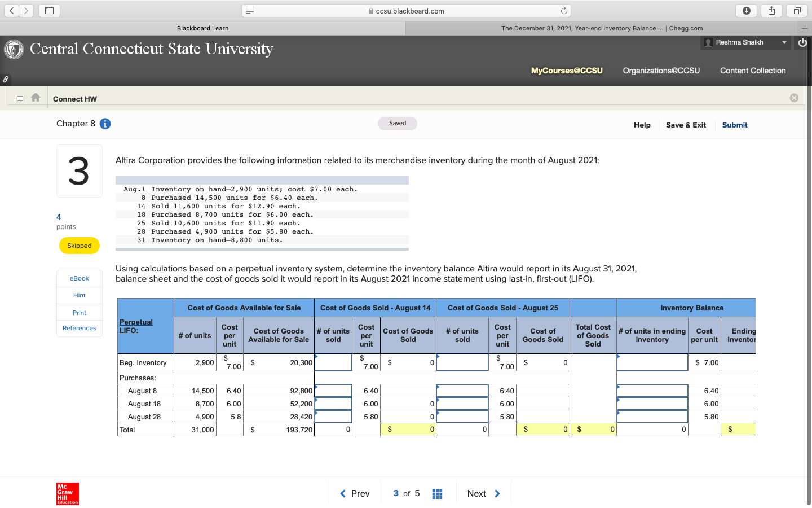
Task: Click the CCSU university seal logo
Action: (x=14, y=49)
